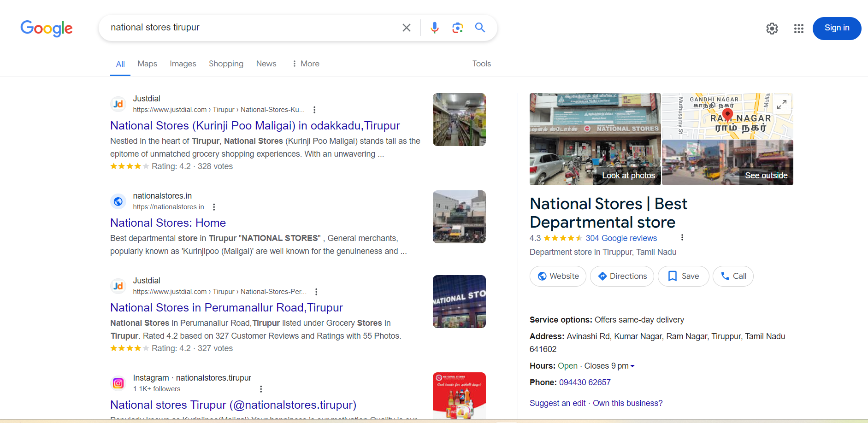Open the three-dot menu of Kurinji Poo Maligai result

pos(314,110)
